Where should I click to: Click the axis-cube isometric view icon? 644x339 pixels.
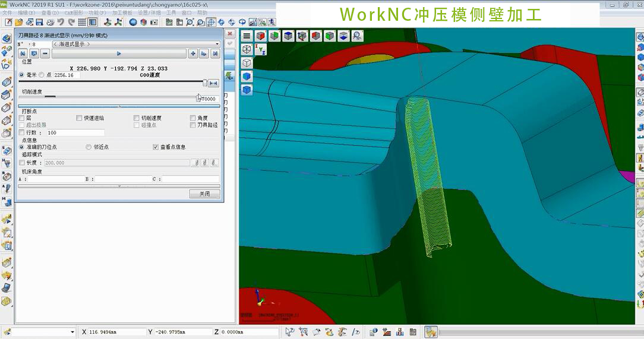(x=302, y=36)
